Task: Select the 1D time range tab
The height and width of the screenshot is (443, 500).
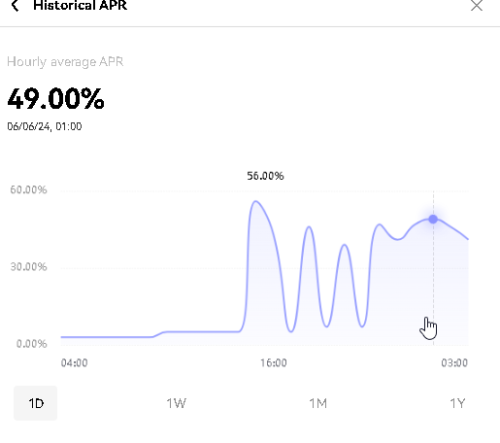Action: click(x=36, y=403)
